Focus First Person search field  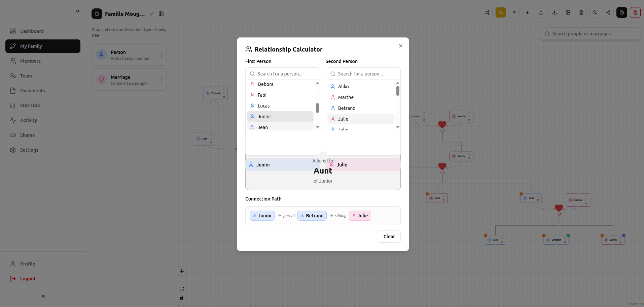coord(283,74)
